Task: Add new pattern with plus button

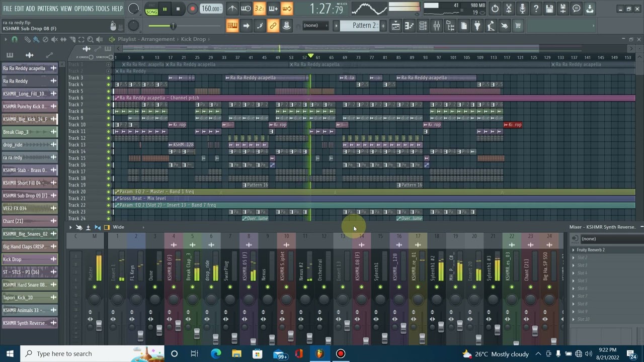Action: click(x=383, y=26)
